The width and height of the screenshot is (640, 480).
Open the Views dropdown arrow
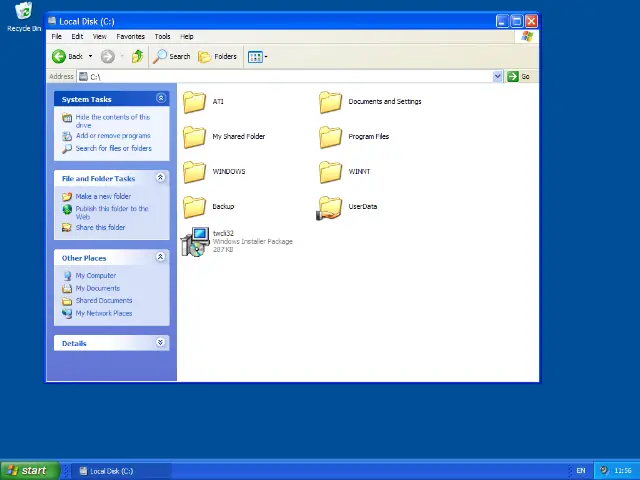point(266,57)
